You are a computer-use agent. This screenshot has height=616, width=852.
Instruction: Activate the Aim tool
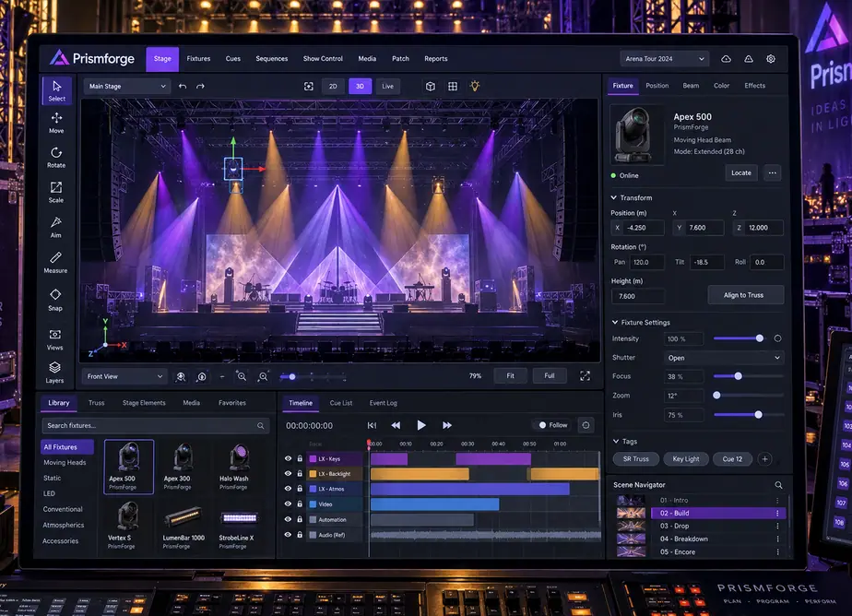point(56,227)
